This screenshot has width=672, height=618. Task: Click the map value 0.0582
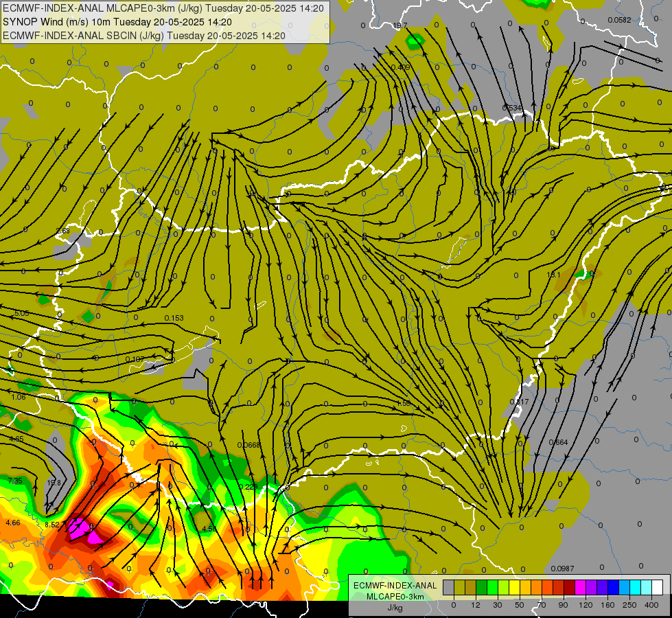(619, 20)
